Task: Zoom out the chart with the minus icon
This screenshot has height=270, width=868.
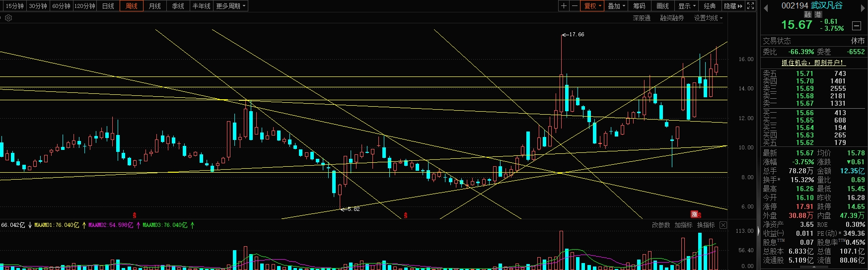Action: point(575,6)
